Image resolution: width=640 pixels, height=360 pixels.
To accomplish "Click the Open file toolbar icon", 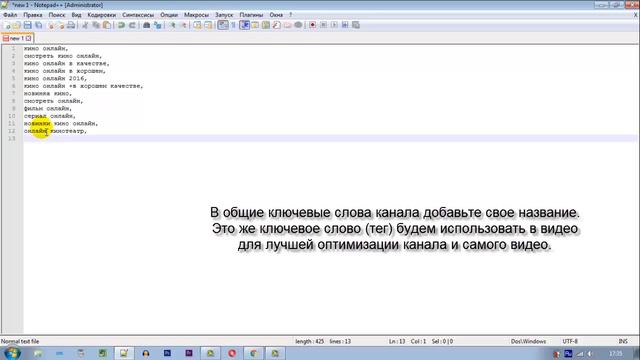I will coord(17,25).
